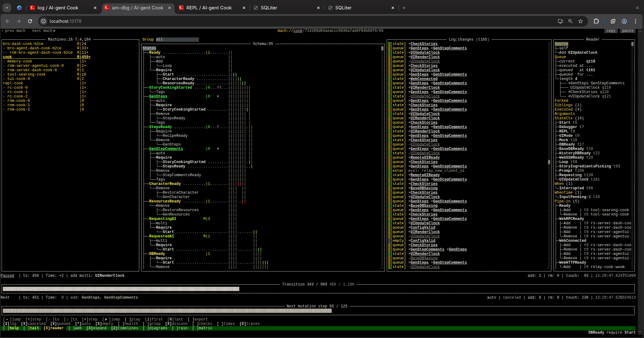Click the backward step button

click(33, 319)
